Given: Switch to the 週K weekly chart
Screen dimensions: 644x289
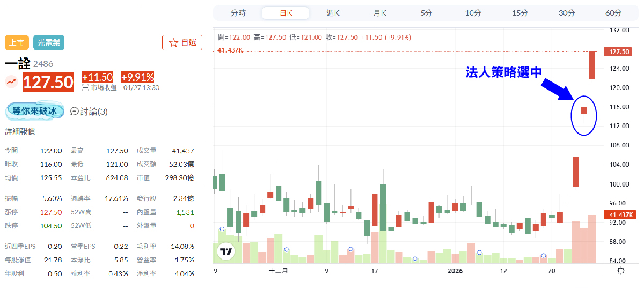Looking at the screenshot, I should tap(333, 13).
